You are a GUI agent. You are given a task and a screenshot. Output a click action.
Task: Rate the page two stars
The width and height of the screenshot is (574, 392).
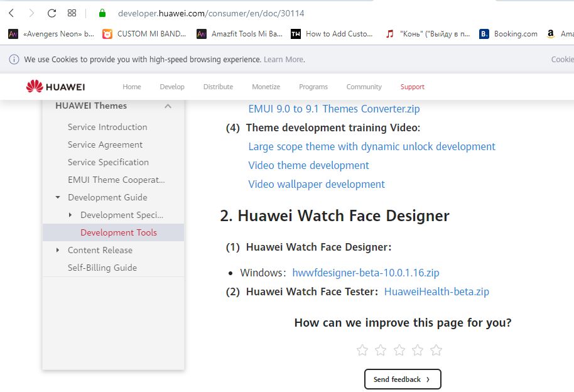pyautogui.click(x=381, y=351)
